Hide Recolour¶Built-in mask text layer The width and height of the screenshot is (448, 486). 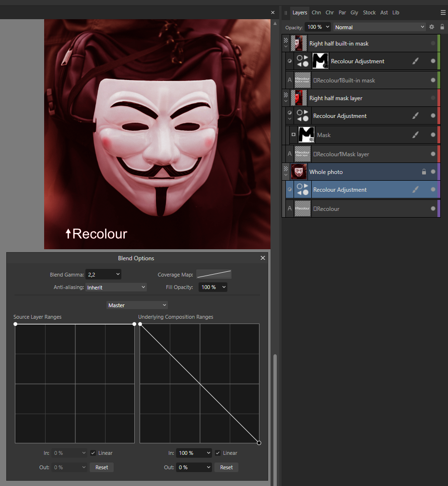pos(433,80)
